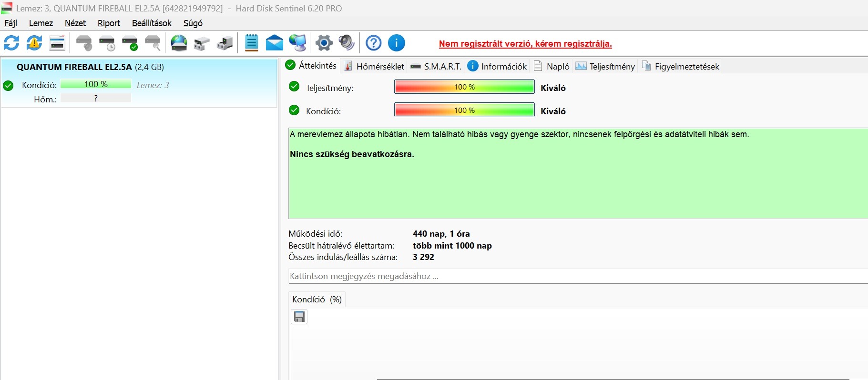Screen dimensions: 868x380
Task: Click the Teljesítmény 100 % gradient bar
Action: coord(464,87)
